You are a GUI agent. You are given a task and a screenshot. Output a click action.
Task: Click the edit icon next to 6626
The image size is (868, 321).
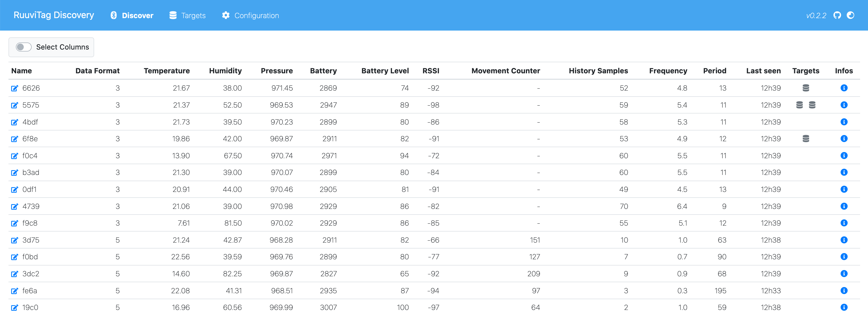pos(14,88)
